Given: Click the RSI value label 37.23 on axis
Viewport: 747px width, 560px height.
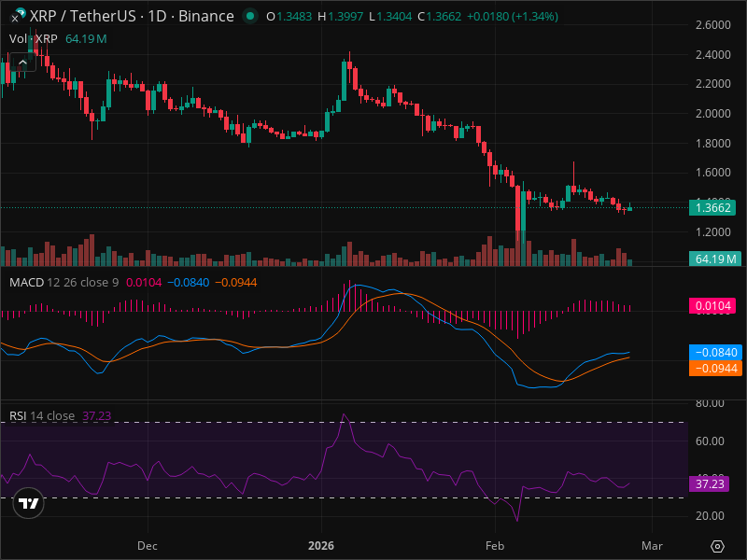Looking at the screenshot, I should (710, 484).
